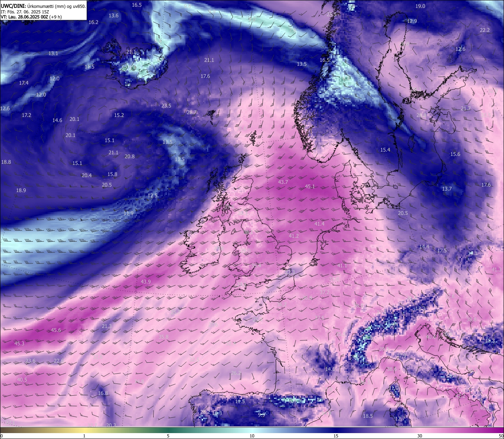Click the 20.3 value at the bottom
The image size is (504, 439).
tap(111, 425)
